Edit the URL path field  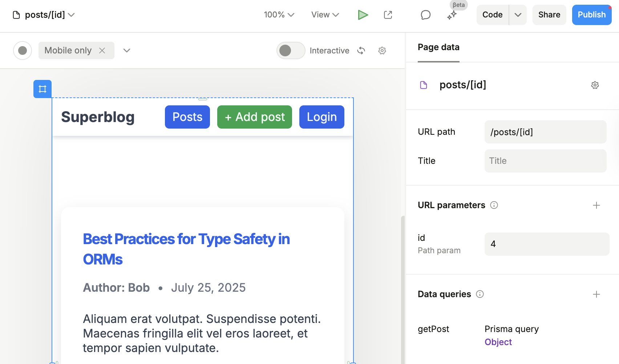[x=546, y=132]
